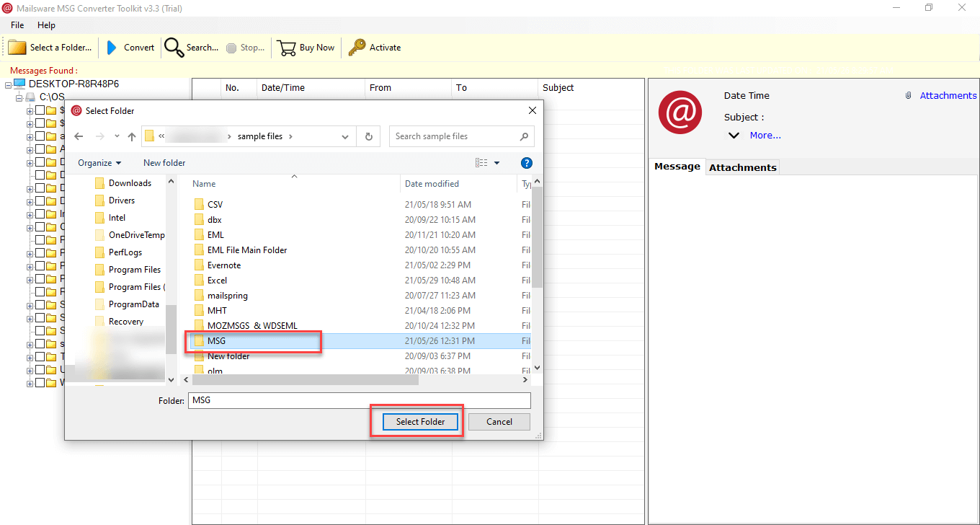Tick the checkbox of the 'W' tree folder
The image size is (980, 525).
coord(40,383)
